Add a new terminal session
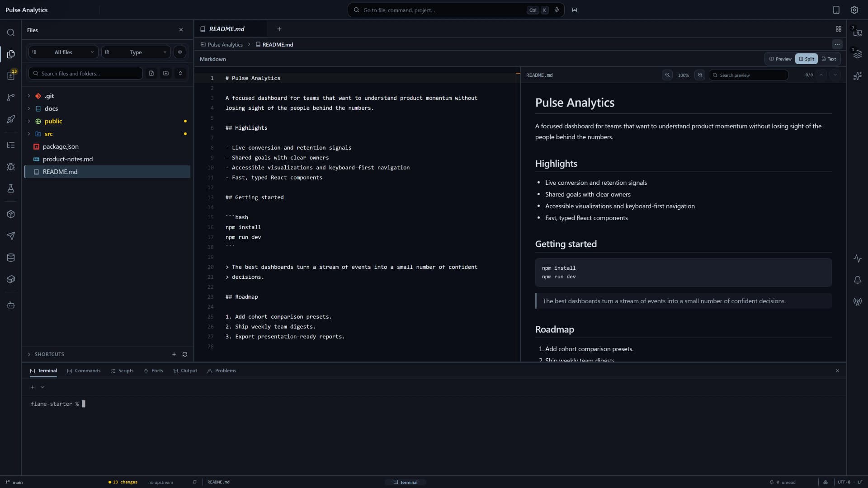The height and width of the screenshot is (488, 868). (33, 387)
